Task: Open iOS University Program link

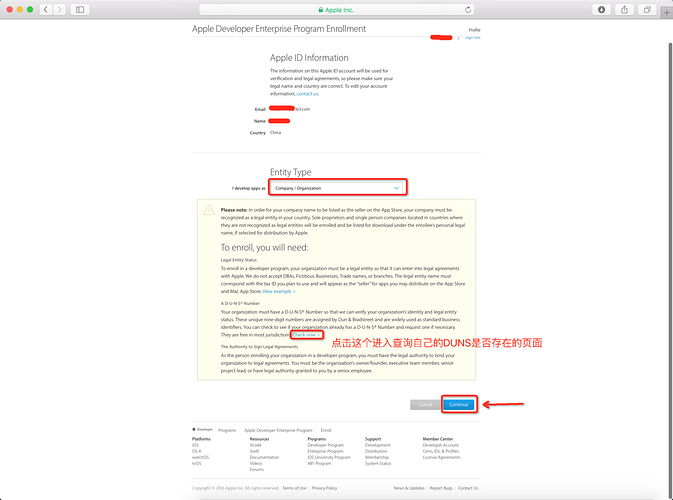Action: click(329, 457)
